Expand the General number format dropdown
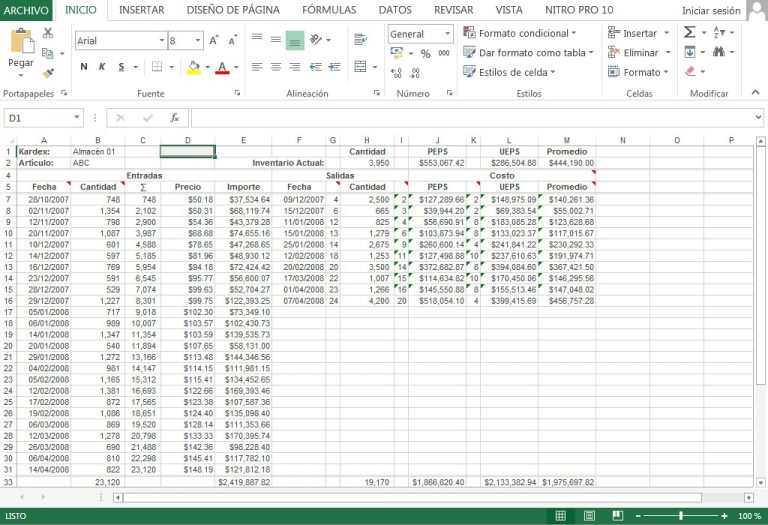 tap(446, 33)
